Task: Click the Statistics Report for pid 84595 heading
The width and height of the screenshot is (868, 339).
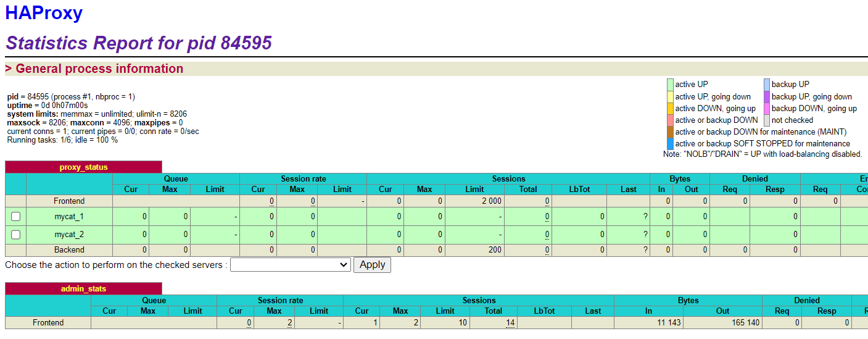Action: click(139, 43)
